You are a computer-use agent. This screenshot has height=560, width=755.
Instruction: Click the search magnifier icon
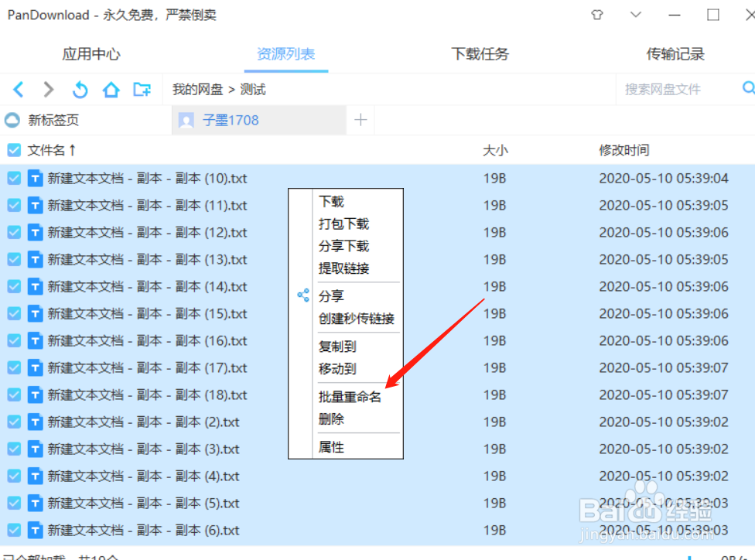(x=746, y=88)
